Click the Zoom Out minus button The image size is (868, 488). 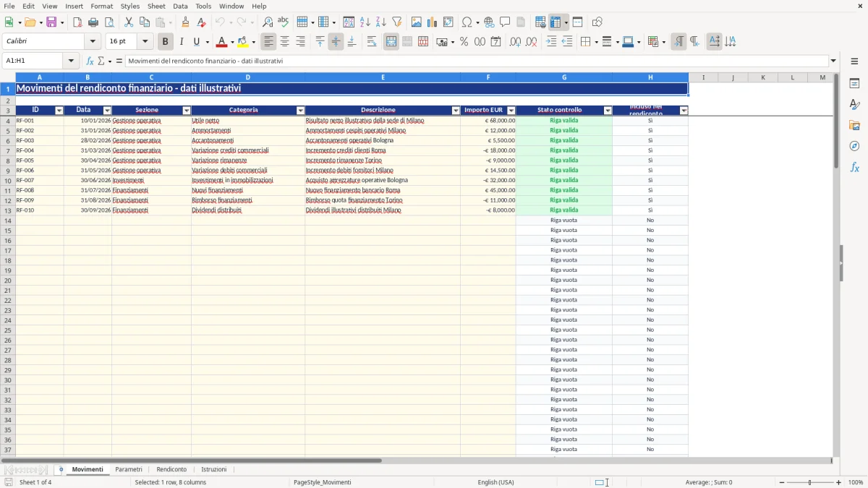(x=782, y=482)
